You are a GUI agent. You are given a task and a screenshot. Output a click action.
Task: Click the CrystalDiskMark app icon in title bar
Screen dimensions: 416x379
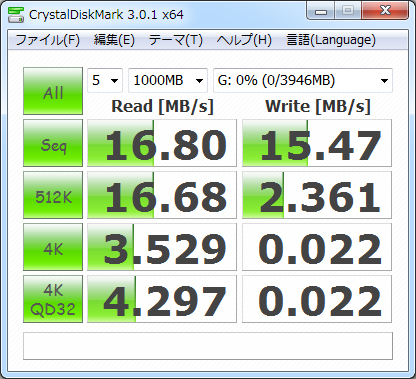coord(16,15)
